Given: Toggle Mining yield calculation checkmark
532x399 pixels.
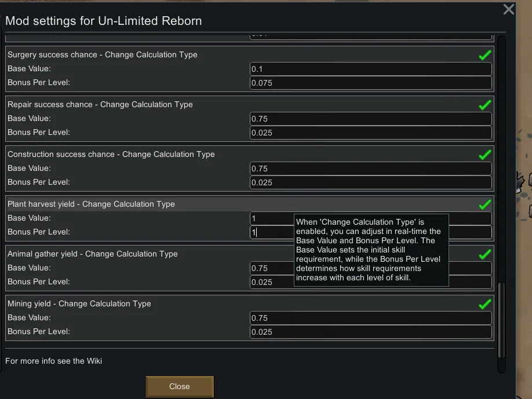Looking at the screenshot, I should 485,304.
